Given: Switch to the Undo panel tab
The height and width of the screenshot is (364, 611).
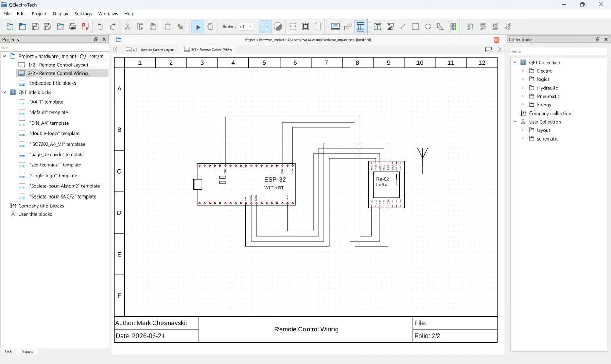Looking at the screenshot, I should point(9,351).
